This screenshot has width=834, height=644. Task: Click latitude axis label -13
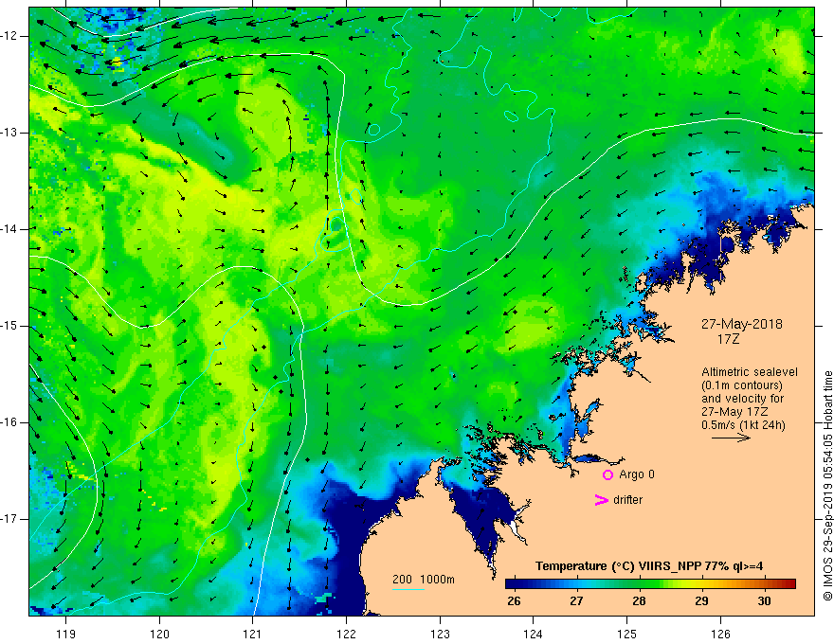tap(9, 133)
